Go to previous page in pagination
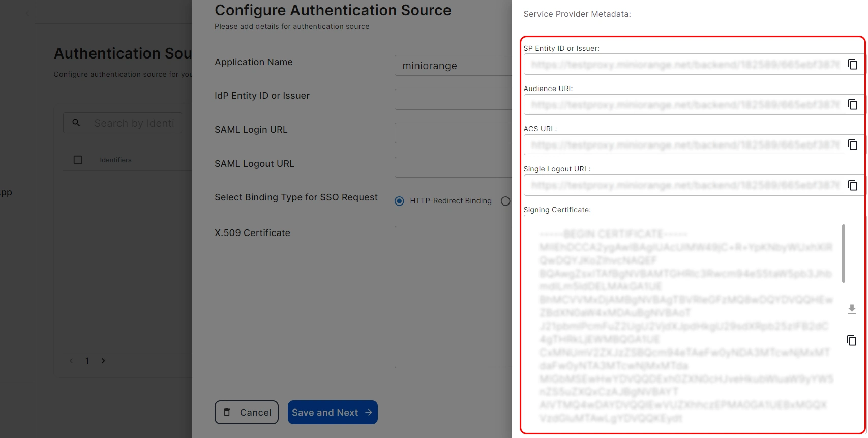The height and width of the screenshot is (438, 868). click(71, 361)
